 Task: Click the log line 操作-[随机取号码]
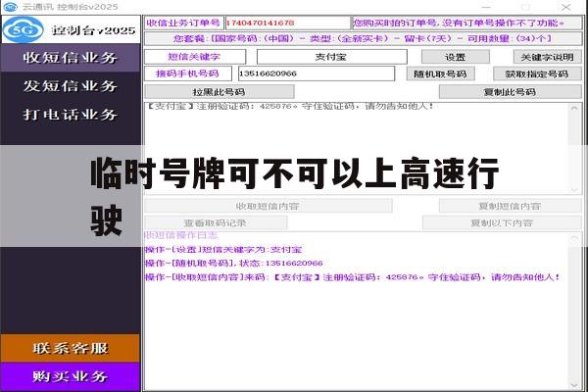(233, 264)
